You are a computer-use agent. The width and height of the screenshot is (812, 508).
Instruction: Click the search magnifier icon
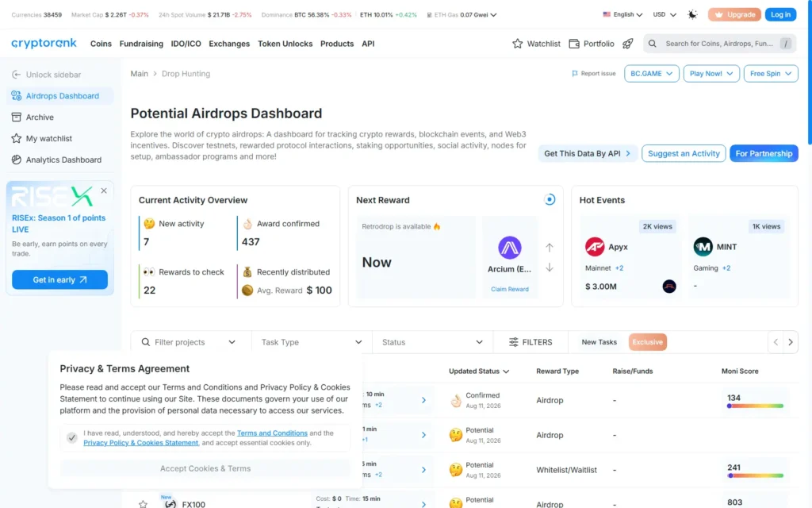(653, 44)
